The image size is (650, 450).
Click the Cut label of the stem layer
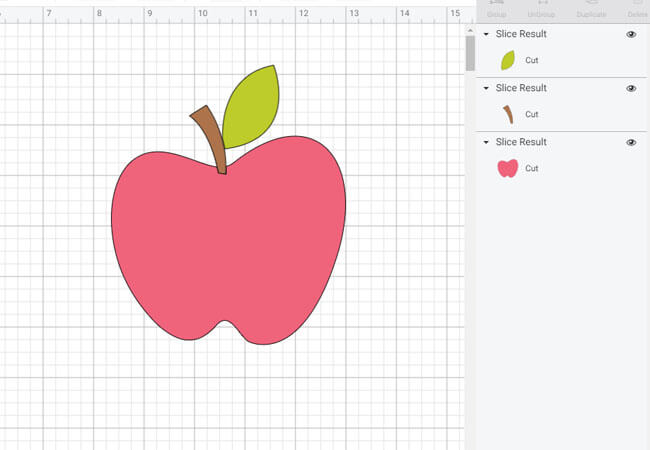[x=531, y=114]
